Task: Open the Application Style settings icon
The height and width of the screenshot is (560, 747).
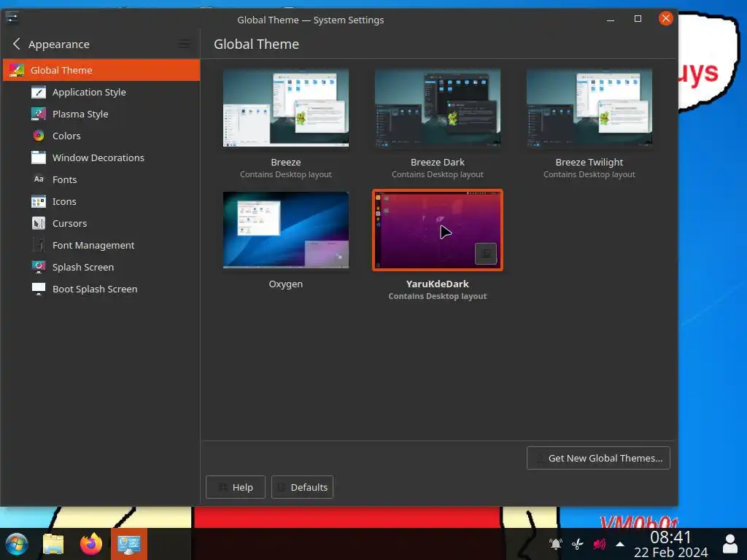Action: point(39,92)
